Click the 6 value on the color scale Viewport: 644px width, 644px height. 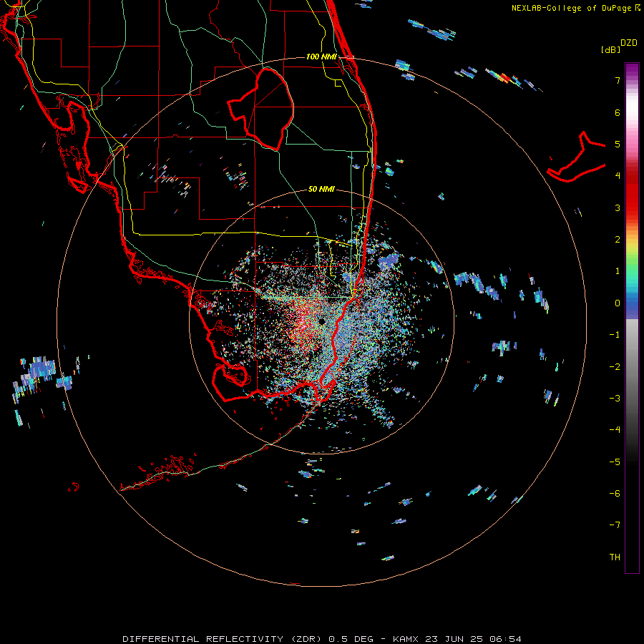[x=618, y=112]
